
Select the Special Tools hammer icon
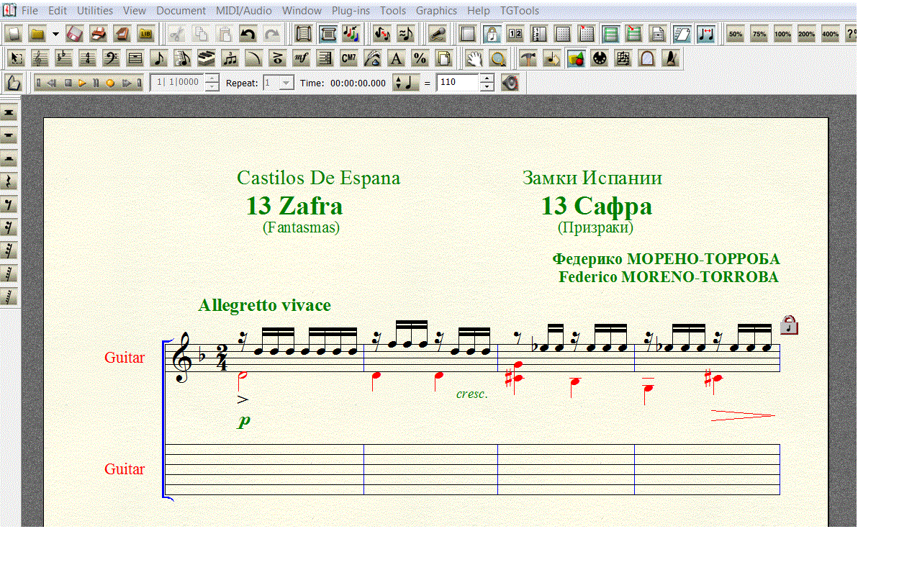click(528, 58)
